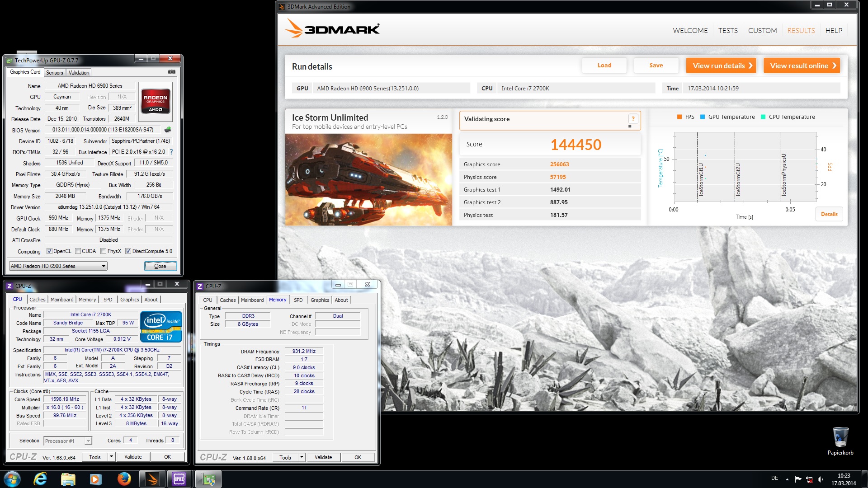This screenshot has height=488, width=868.
Task: Expand Tools dropdown arrow in CPU-Z Memory window
Action: click(302, 457)
